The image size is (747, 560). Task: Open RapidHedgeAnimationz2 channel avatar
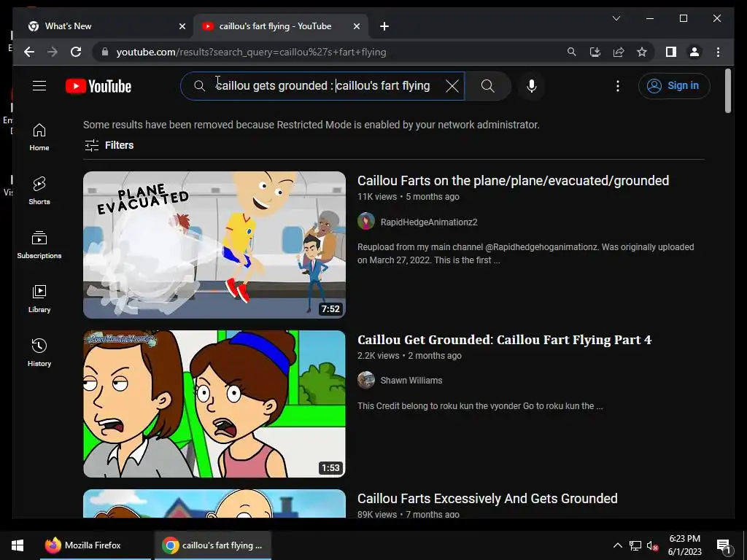tap(366, 222)
